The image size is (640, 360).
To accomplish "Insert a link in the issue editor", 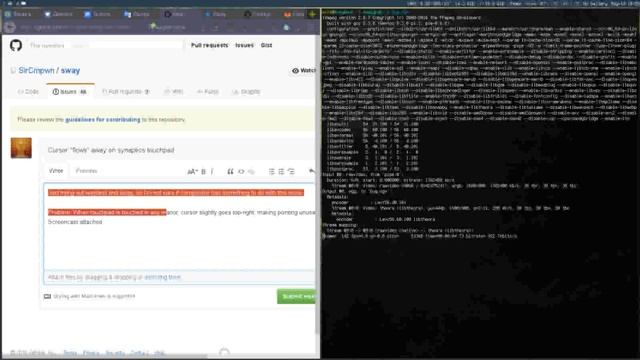I will click(x=251, y=171).
